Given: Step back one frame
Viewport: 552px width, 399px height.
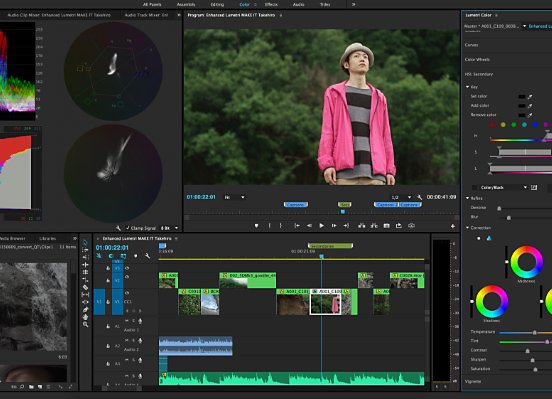Looking at the screenshot, I should (x=309, y=226).
